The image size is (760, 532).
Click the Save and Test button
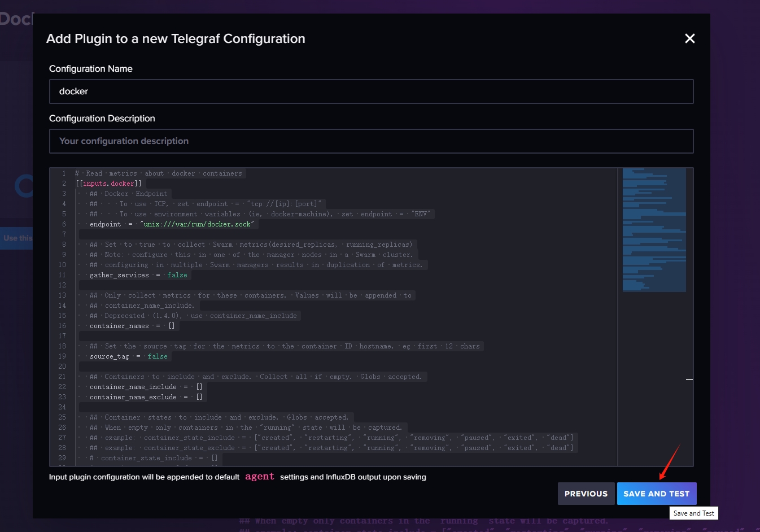click(657, 494)
